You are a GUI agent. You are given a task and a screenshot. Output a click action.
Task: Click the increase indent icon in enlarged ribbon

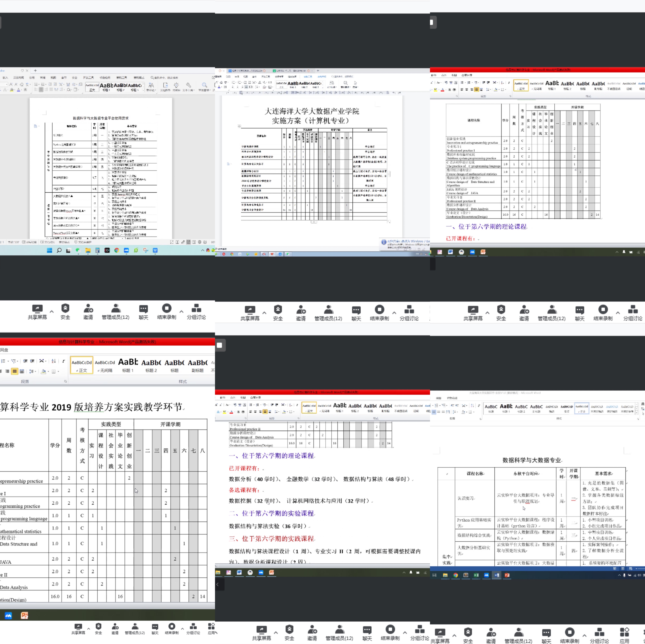tap(32, 361)
